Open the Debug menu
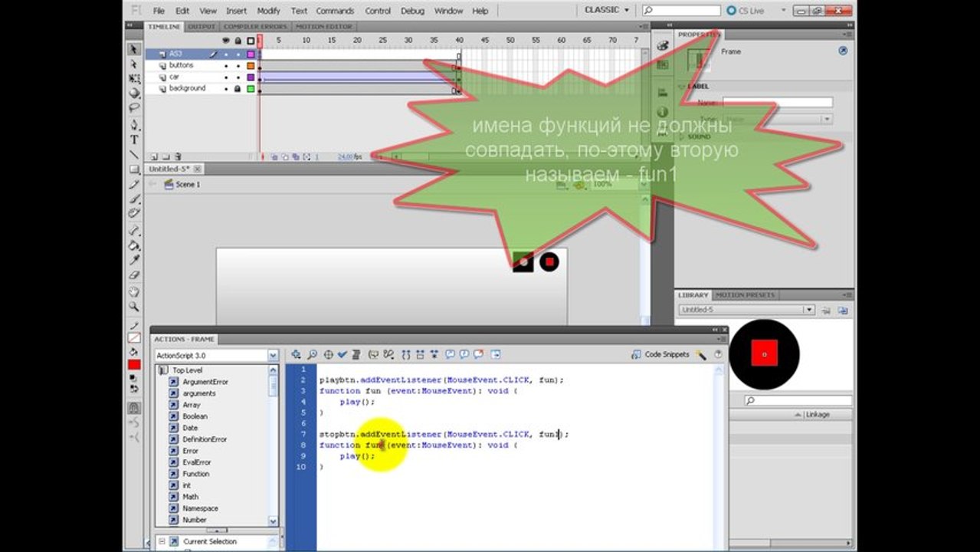The image size is (980, 552). [x=412, y=11]
